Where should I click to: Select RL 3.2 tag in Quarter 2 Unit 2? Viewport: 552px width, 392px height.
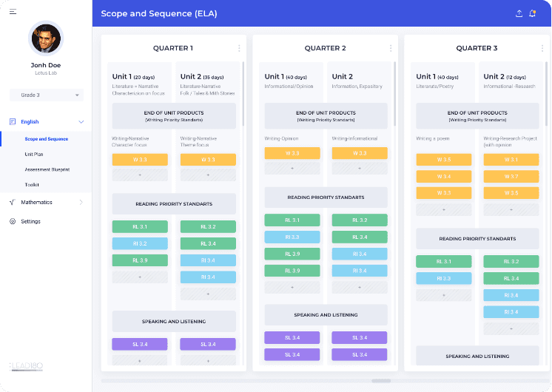[x=360, y=220]
